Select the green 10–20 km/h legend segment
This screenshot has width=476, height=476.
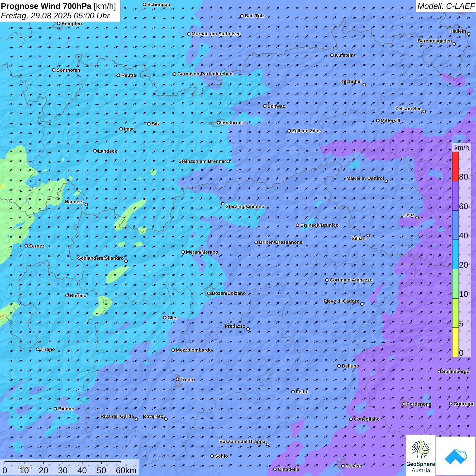click(455, 284)
